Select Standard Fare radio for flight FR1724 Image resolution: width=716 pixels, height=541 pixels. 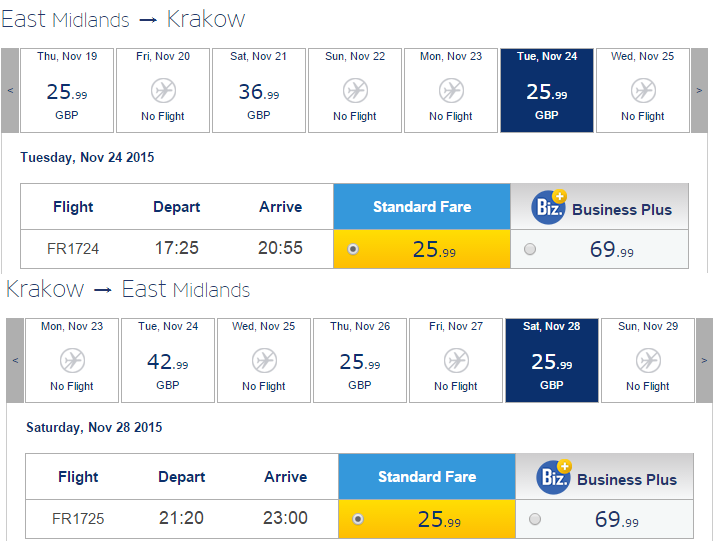click(x=353, y=249)
